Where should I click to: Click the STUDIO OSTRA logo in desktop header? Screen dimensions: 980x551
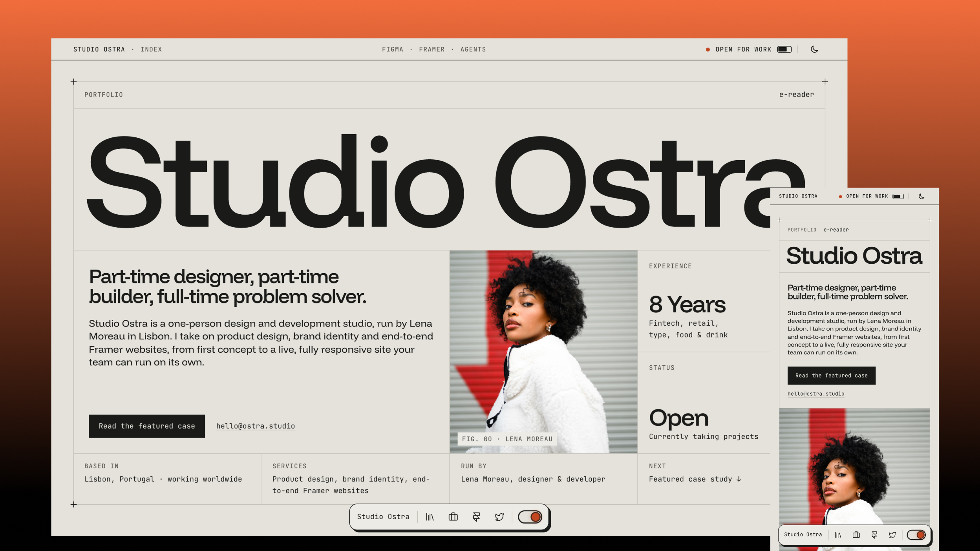point(99,49)
